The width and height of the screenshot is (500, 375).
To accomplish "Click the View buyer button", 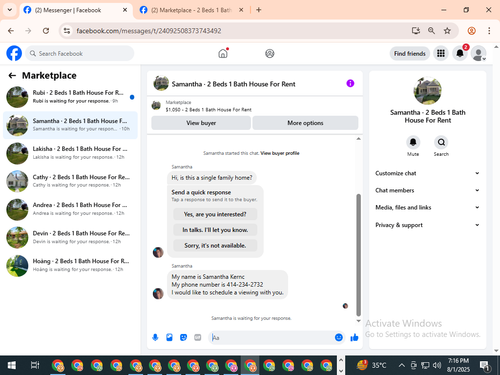I will point(201,123).
